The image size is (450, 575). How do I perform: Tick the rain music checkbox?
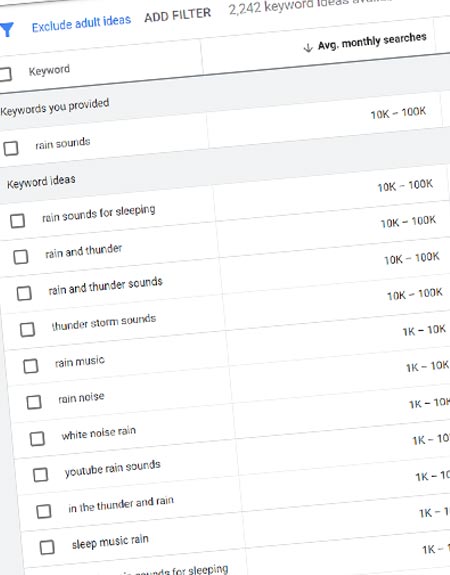click(30, 366)
